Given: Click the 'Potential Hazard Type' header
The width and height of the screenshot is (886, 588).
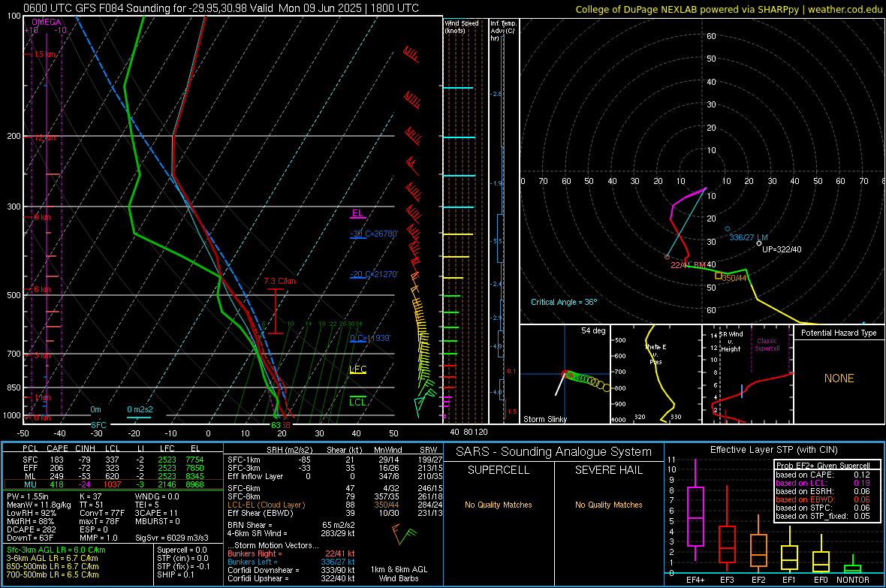Looking at the screenshot, I should (839, 333).
